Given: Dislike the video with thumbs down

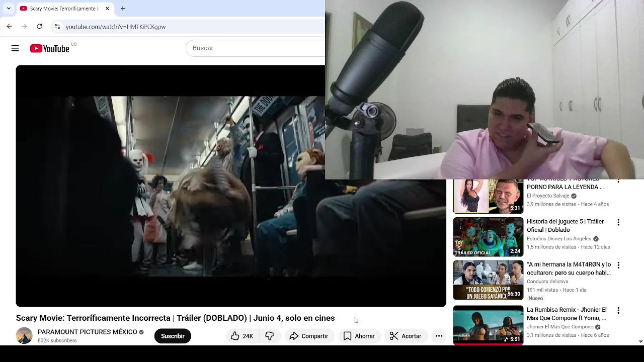Looking at the screenshot, I should (x=270, y=336).
